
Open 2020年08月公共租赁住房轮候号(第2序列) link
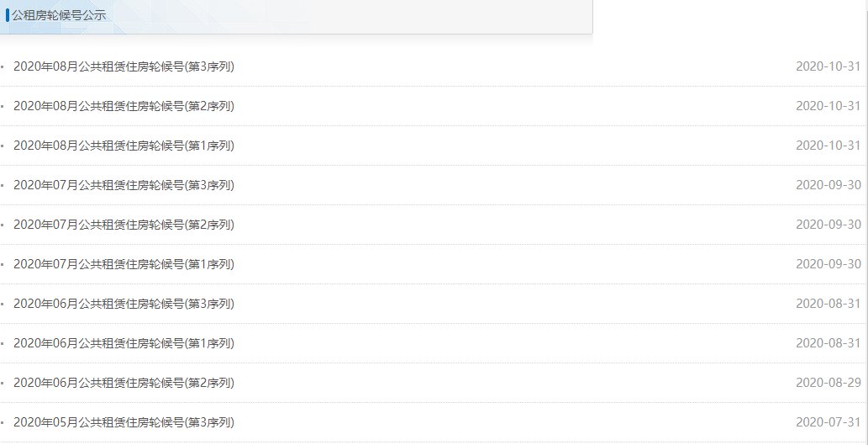124,106
